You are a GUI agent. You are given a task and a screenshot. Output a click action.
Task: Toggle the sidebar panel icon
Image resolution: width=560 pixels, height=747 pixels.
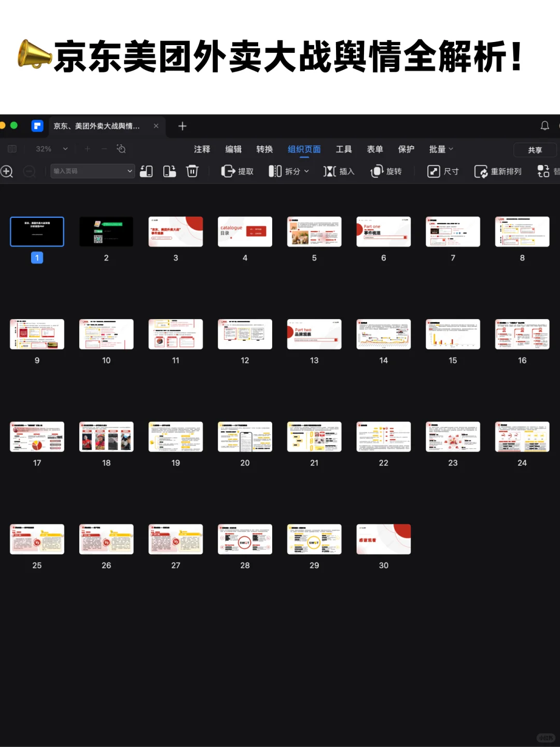click(12, 149)
